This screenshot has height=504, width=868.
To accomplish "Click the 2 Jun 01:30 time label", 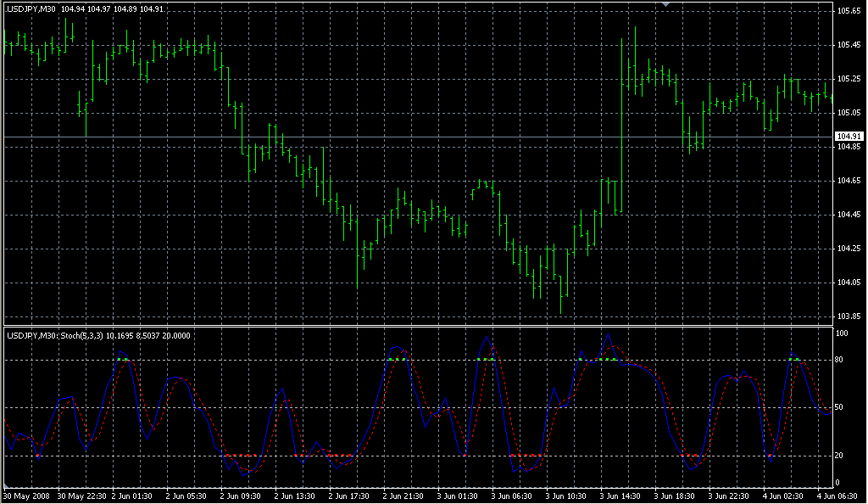I will point(135,496).
